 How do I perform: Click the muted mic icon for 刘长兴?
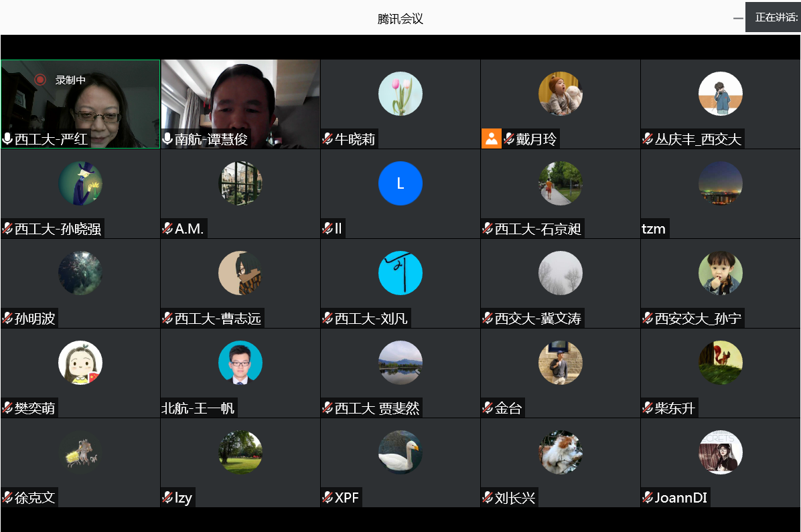(x=488, y=497)
